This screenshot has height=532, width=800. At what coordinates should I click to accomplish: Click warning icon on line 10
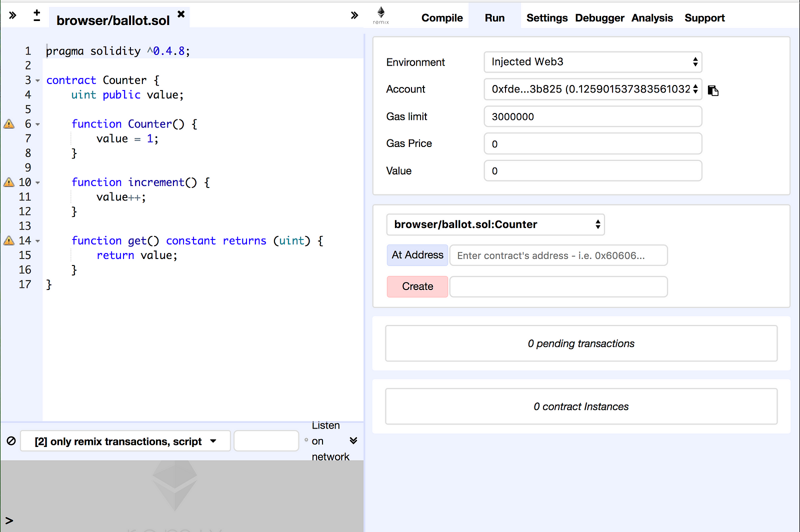click(9, 182)
